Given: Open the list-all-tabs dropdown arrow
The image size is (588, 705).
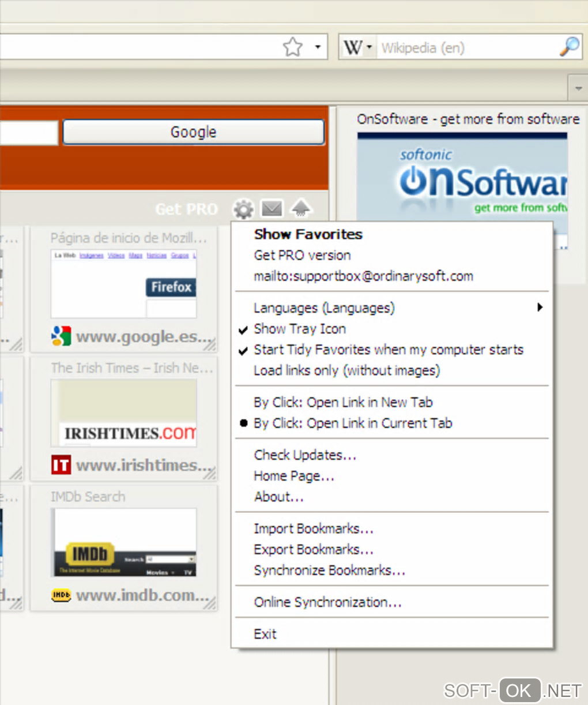Looking at the screenshot, I should coord(578,89).
